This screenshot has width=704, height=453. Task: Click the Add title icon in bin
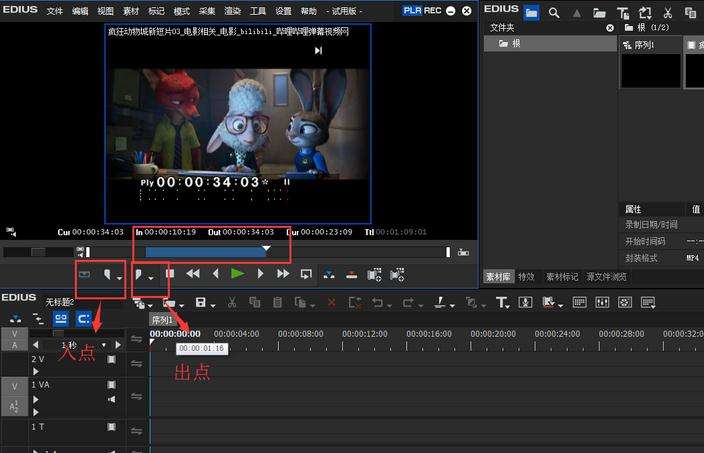tap(622, 13)
